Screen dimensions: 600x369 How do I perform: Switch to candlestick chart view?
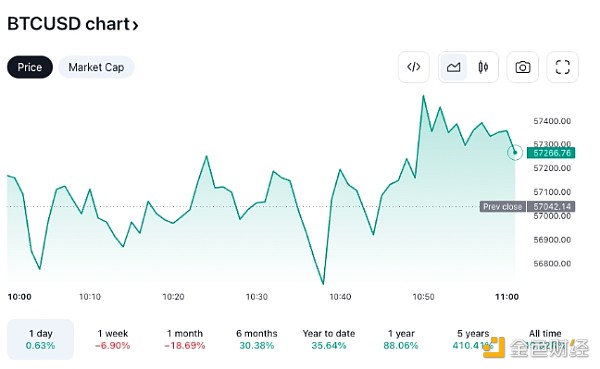[x=483, y=67]
